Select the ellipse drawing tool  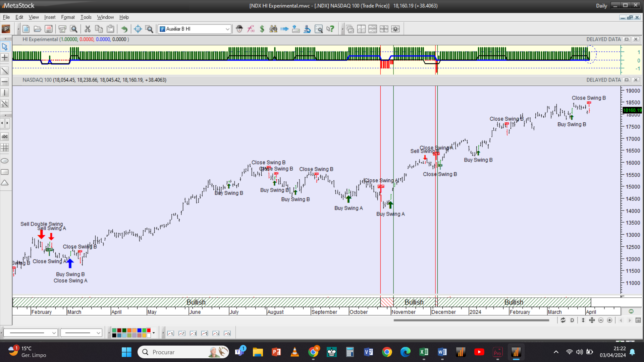(x=5, y=161)
